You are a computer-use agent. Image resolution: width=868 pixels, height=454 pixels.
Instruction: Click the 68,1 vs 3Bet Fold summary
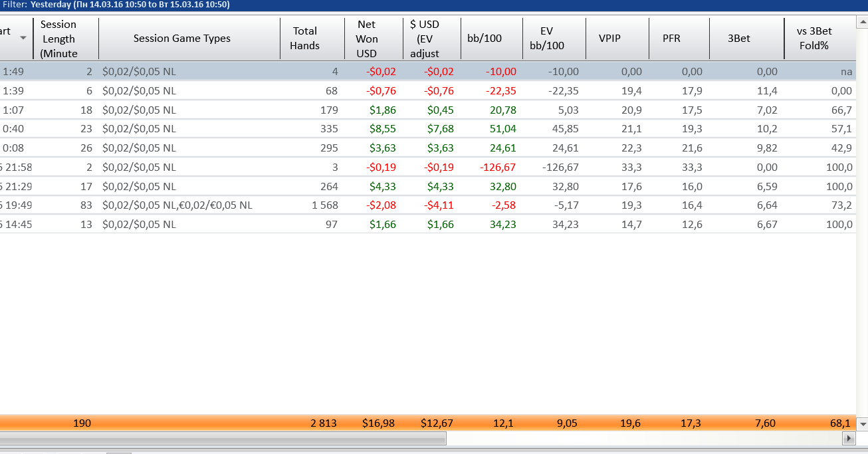[840, 423]
